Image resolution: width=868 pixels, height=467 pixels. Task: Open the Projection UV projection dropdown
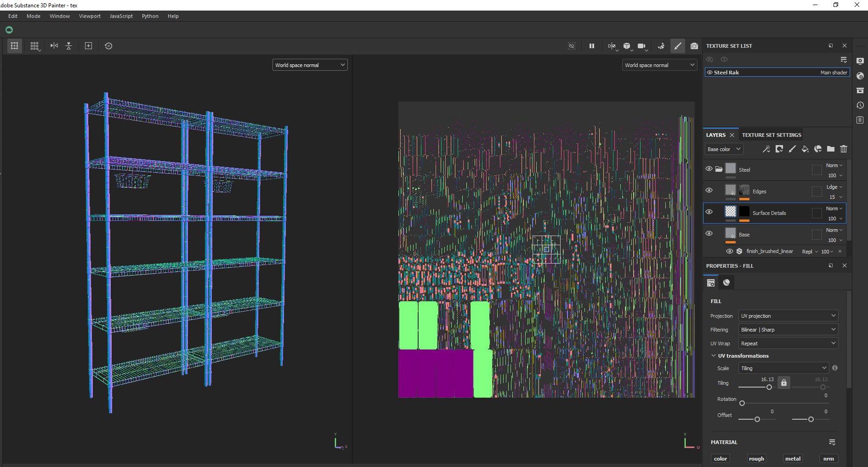[788, 316]
